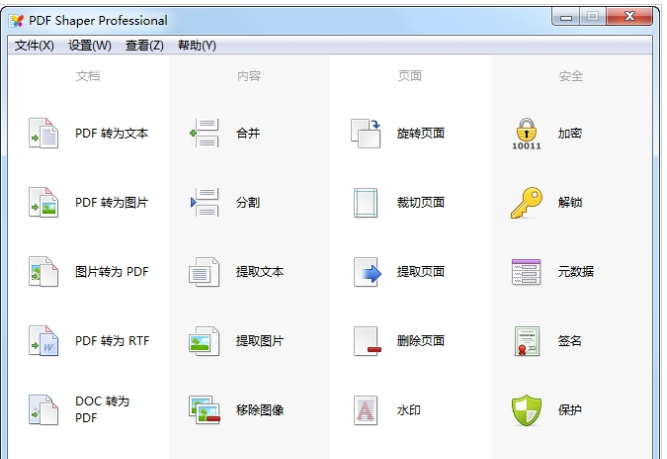
Task: Minimize the PDF Shaper Professional window
Action: point(566,17)
